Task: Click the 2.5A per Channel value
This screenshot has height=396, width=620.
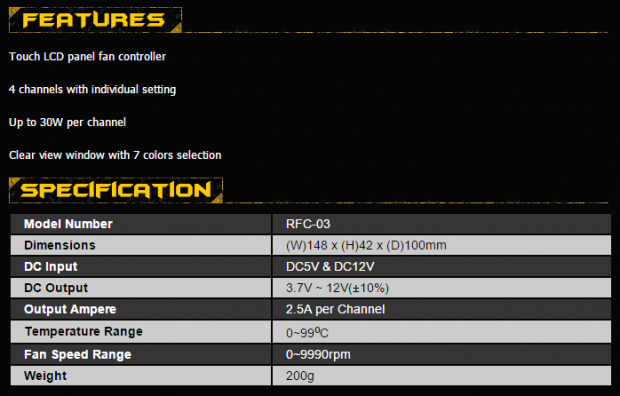Action: 335,309
